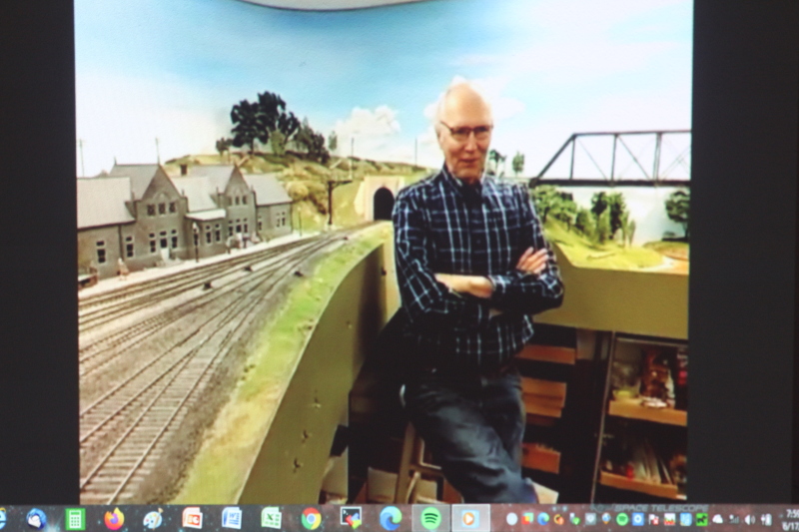The height and width of the screenshot is (532, 799).
Task: Click the small Spotify icon in system tray
Action: pos(622,519)
